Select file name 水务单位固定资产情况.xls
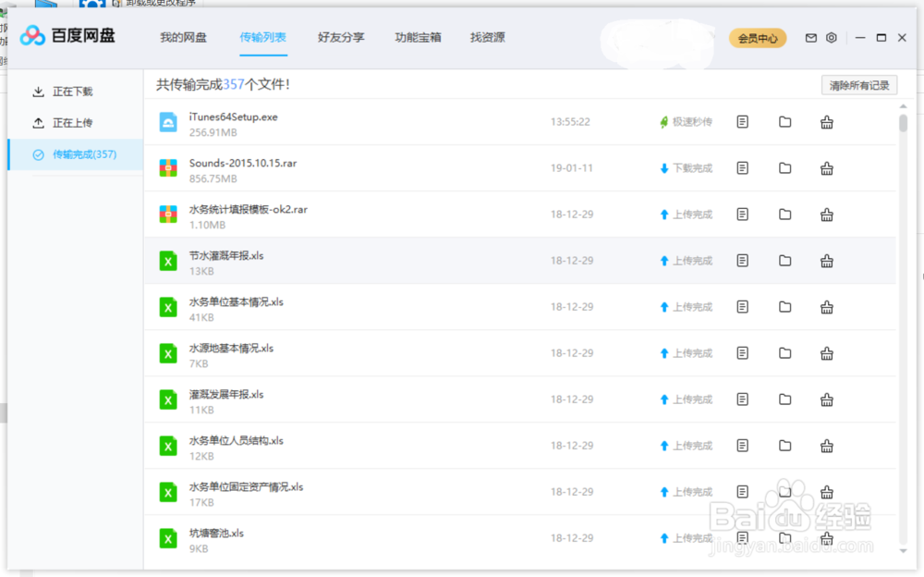924x577 pixels. tap(246, 486)
